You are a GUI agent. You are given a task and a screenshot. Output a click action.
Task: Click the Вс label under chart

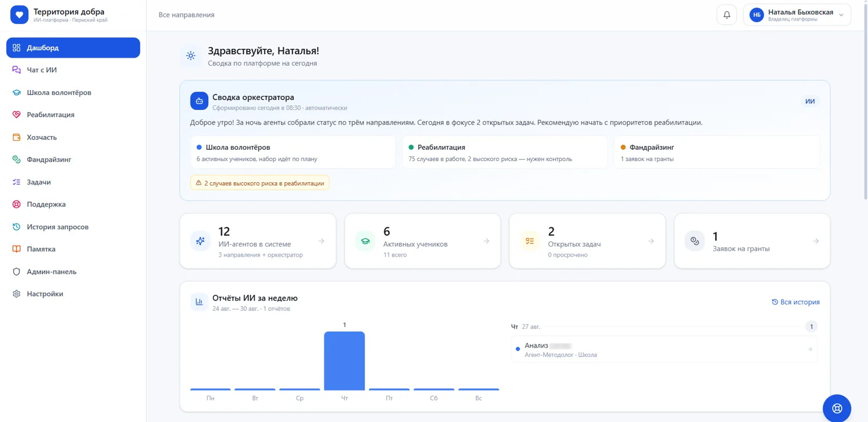click(478, 398)
